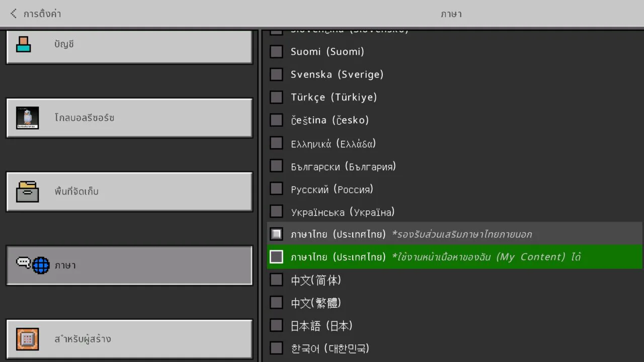Click the back chevron next to การตั้งค่า
The height and width of the screenshot is (362, 644).
point(13,14)
